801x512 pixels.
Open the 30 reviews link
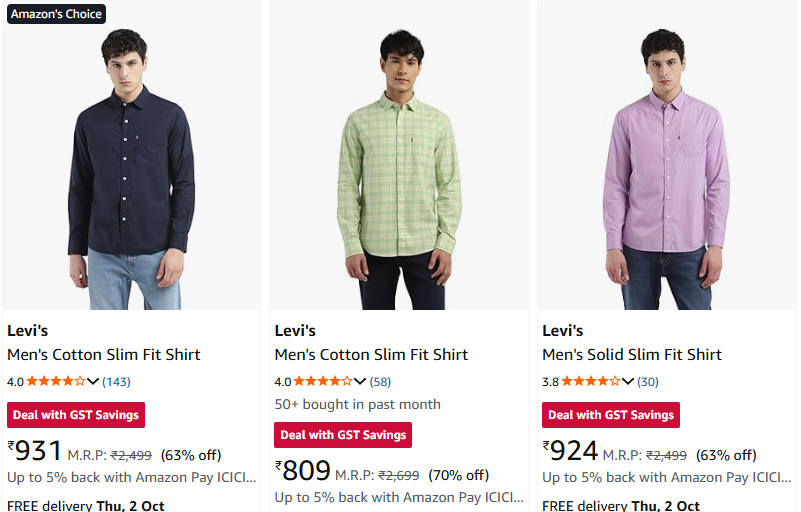click(x=648, y=381)
